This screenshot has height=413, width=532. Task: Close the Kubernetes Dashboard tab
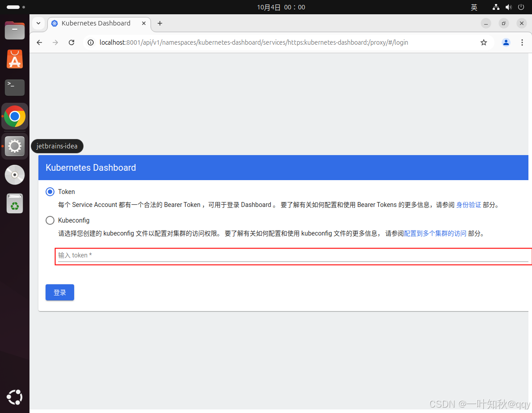[x=144, y=23]
